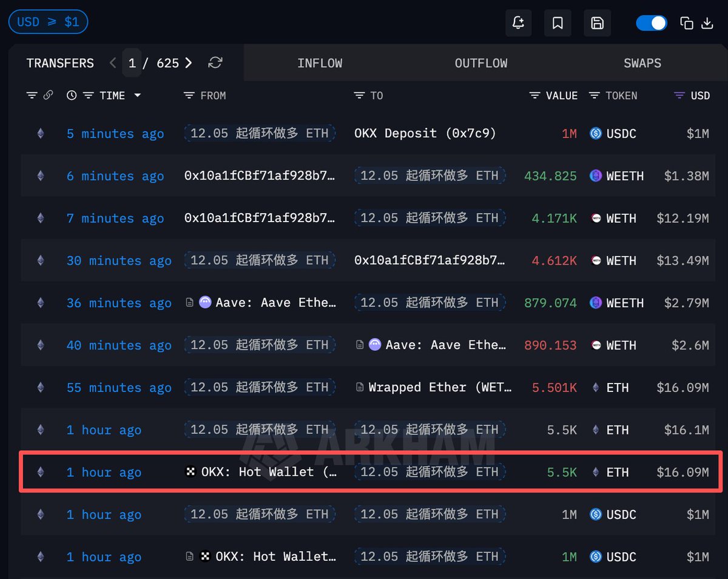Open the TO column filter
The height and width of the screenshot is (579, 728).
coord(359,95)
